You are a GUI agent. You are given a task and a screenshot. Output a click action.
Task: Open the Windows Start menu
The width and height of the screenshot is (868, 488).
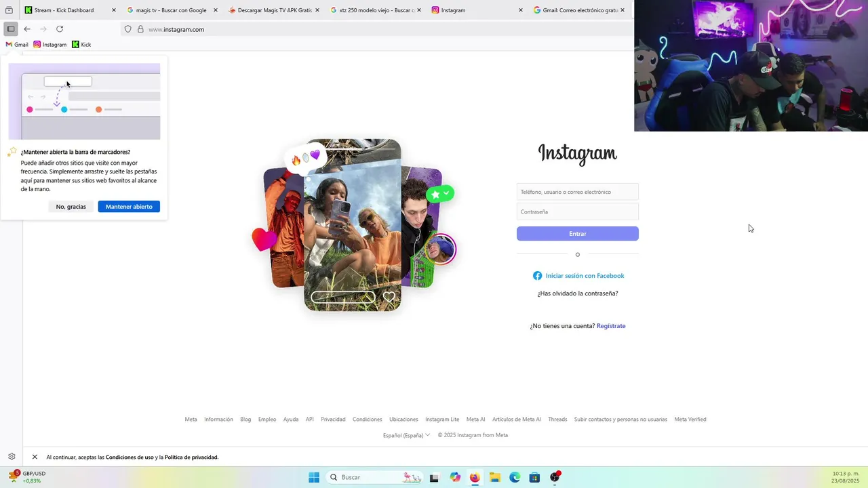[x=314, y=477]
